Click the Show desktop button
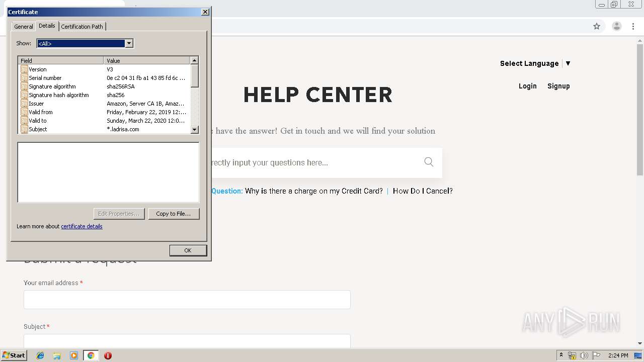 (638, 355)
